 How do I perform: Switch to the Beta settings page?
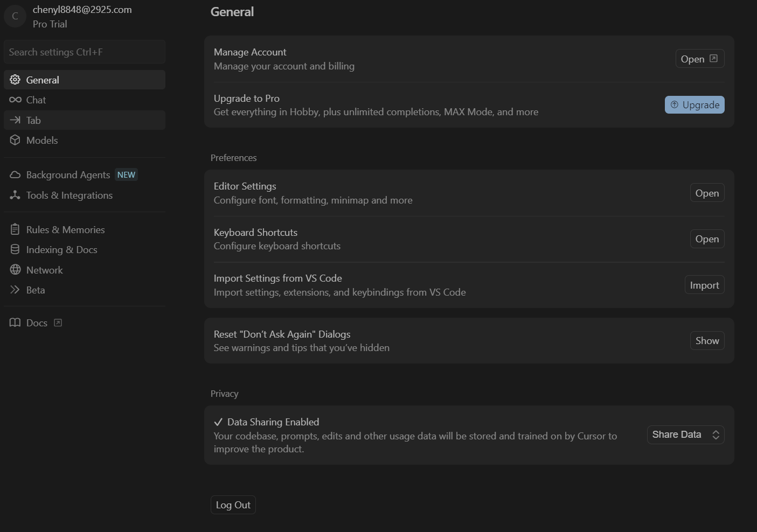36,290
